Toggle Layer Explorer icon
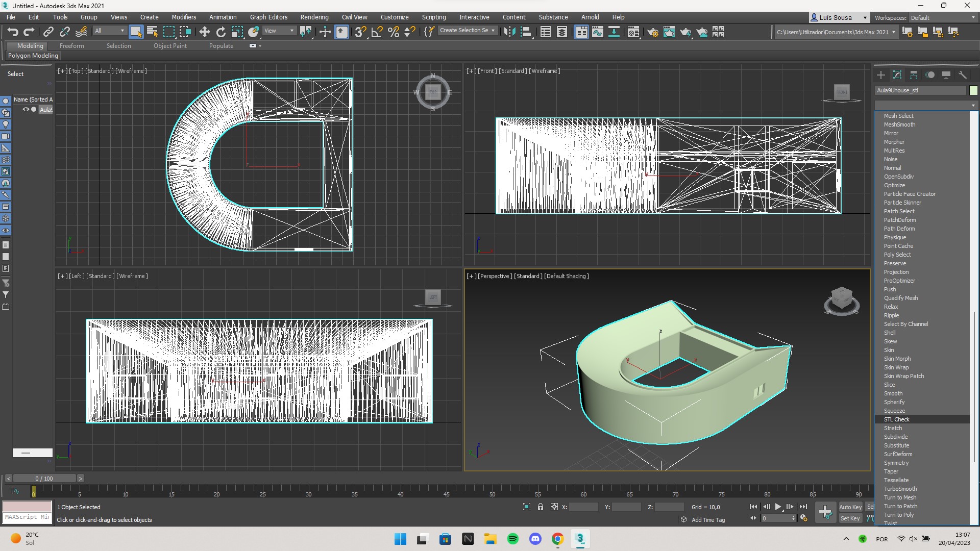The width and height of the screenshot is (980, 551). click(x=562, y=32)
